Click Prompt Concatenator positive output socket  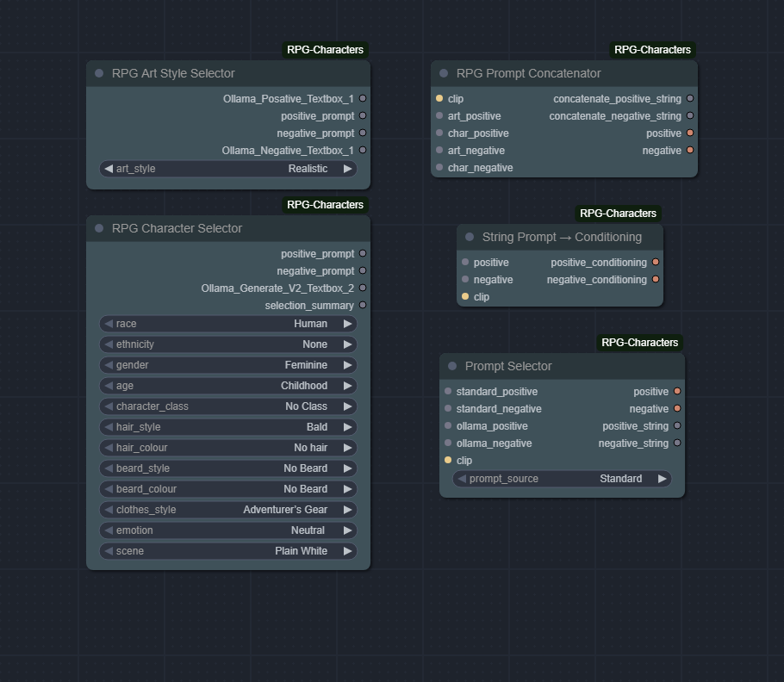[x=690, y=133]
